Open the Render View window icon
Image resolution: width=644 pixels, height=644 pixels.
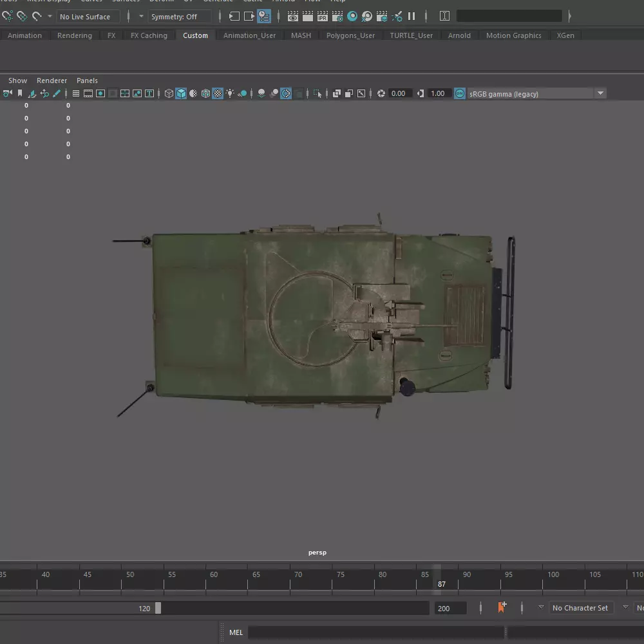[293, 17]
